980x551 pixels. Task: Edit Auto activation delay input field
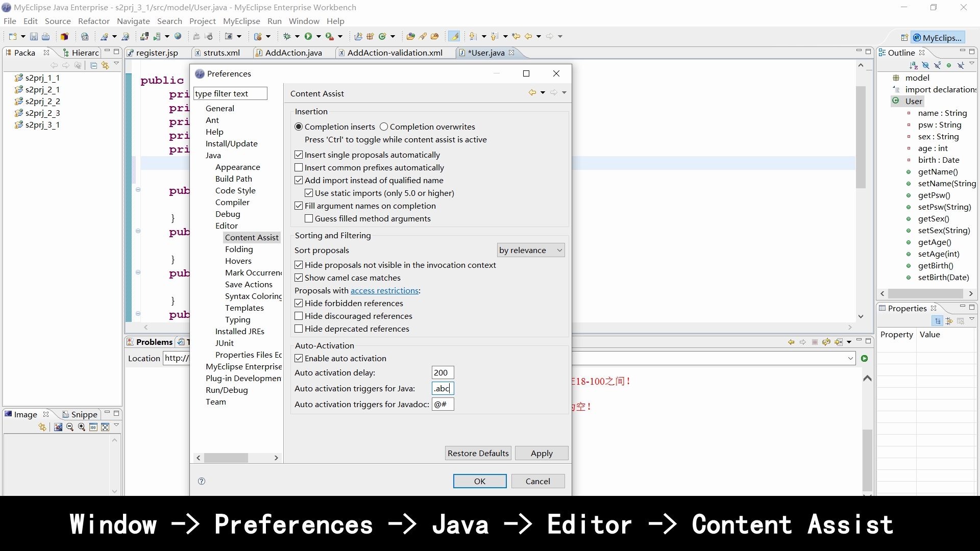click(x=442, y=373)
